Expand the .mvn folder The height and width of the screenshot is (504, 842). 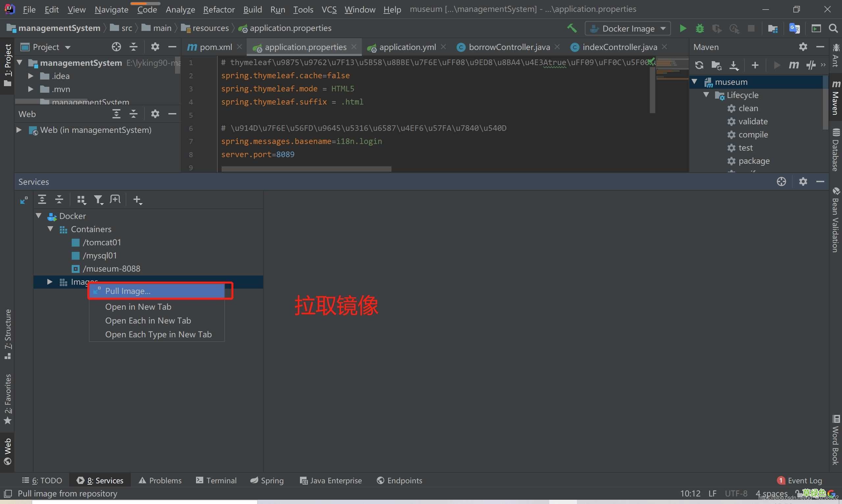(31, 89)
